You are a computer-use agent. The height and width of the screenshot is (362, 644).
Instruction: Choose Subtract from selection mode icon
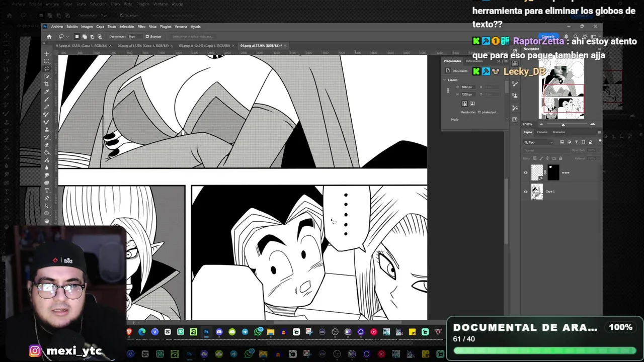pos(92,36)
